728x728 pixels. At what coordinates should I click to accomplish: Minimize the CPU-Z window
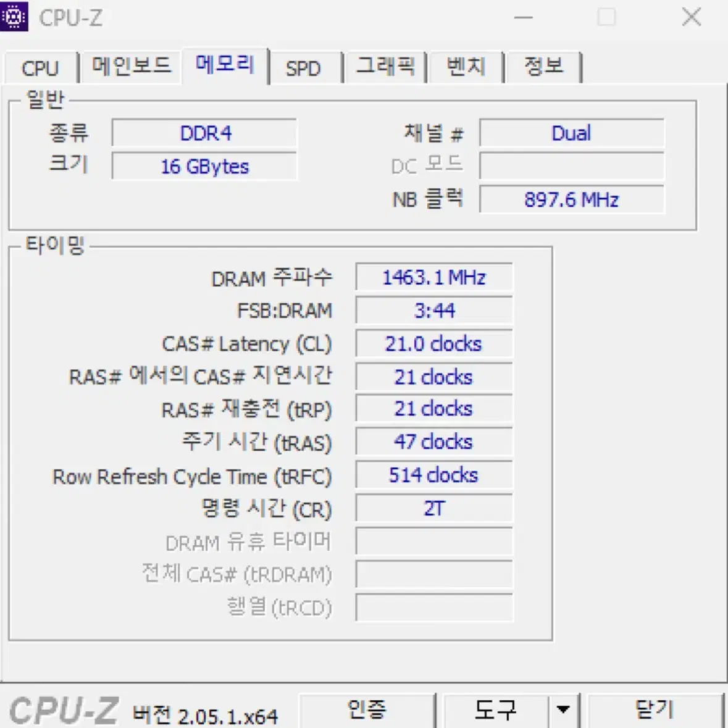[524, 18]
